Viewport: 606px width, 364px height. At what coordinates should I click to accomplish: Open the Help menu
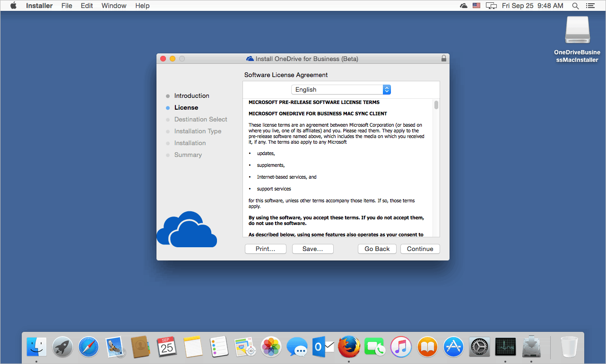click(142, 6)
